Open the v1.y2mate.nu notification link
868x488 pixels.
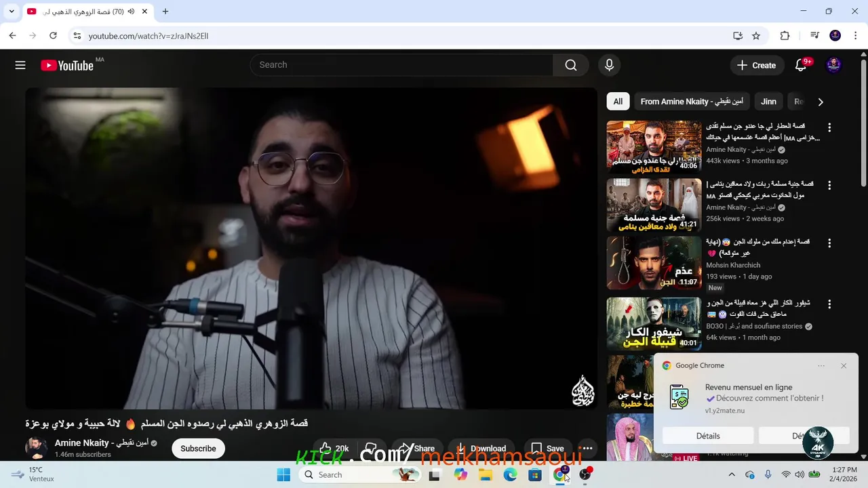coord(724,411)
